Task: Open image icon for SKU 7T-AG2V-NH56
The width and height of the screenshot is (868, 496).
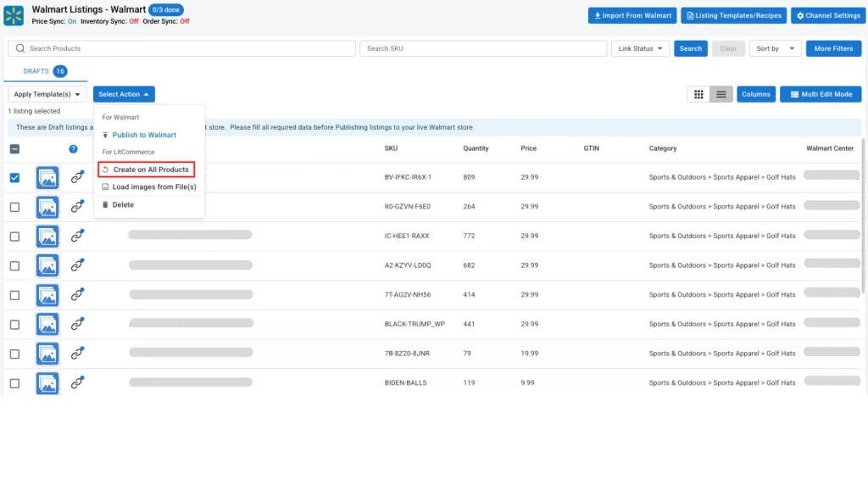Action: click(x=47, y=295)
